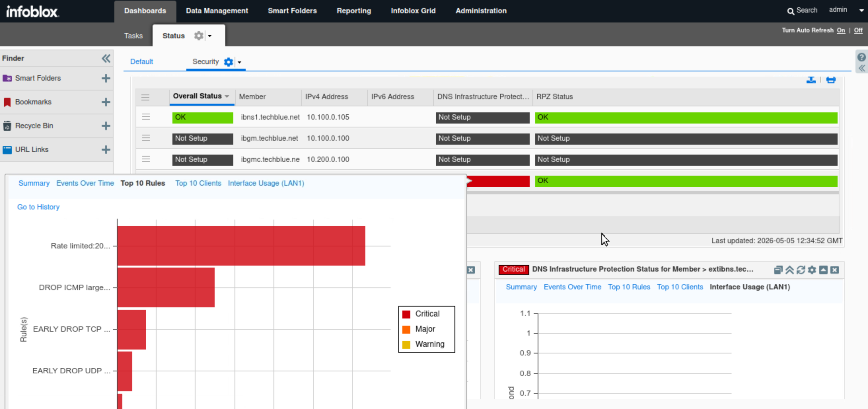
Task: Add a bookmark with the plus icon
Action: [106, 102]
